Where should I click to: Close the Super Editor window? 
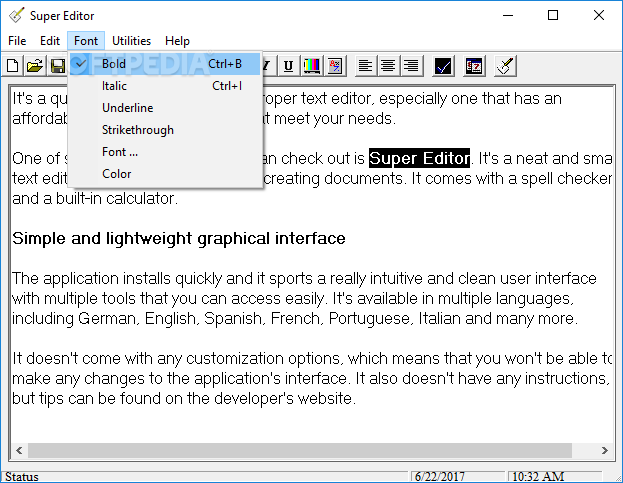click(x=599, y=15)
